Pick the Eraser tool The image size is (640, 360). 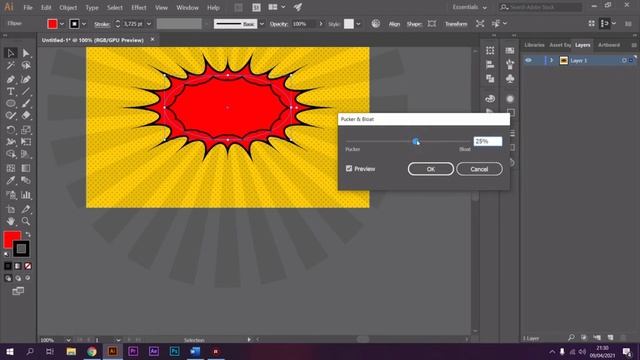pos(26,116)
